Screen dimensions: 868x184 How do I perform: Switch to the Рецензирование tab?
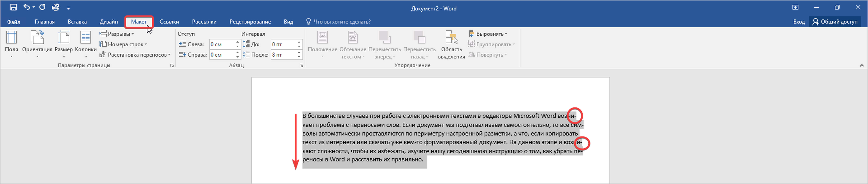click(x=250, y=22)
